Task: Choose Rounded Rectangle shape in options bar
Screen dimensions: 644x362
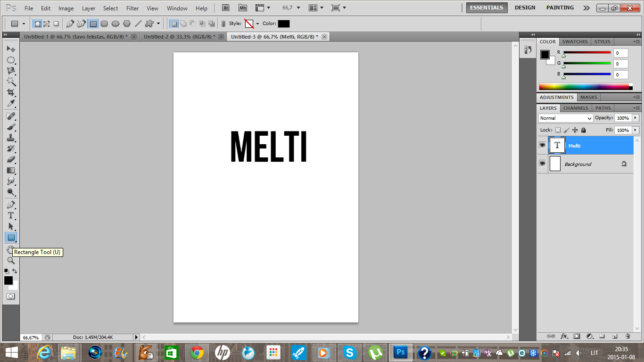Action: [104, 24]
